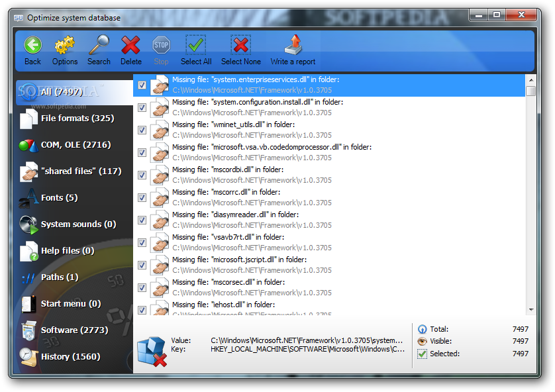Viewport: 555px width, 392px height.
Task: Click the Back button label
Action: point(32,62)
